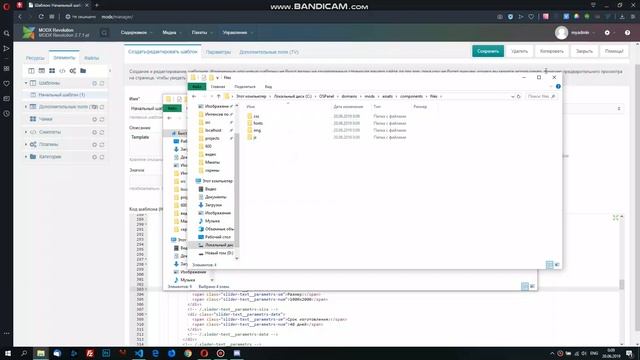Switch to the Файлы tab
The image size is (640, 360).
tap(92, 58)
